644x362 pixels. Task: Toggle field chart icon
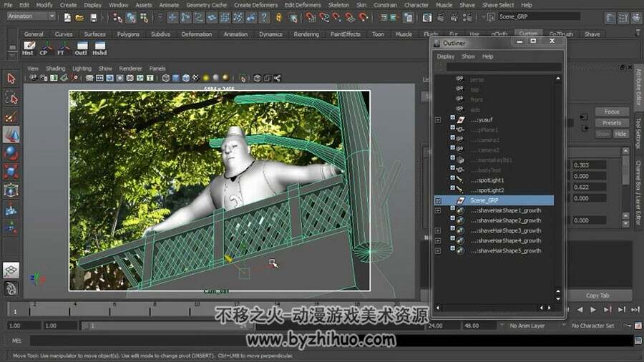click(130, 78)
